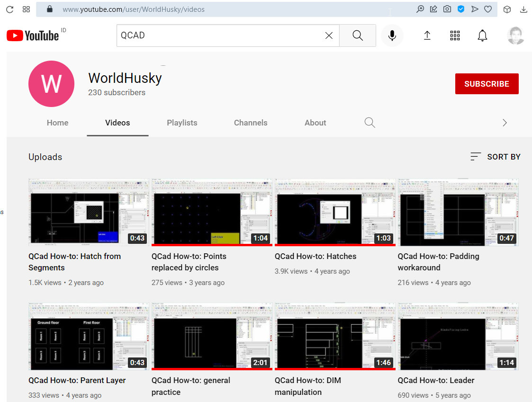Click the edit page snapshot icon in address bar
Viewport: 532px width, 402px height.
click(433, 9)
